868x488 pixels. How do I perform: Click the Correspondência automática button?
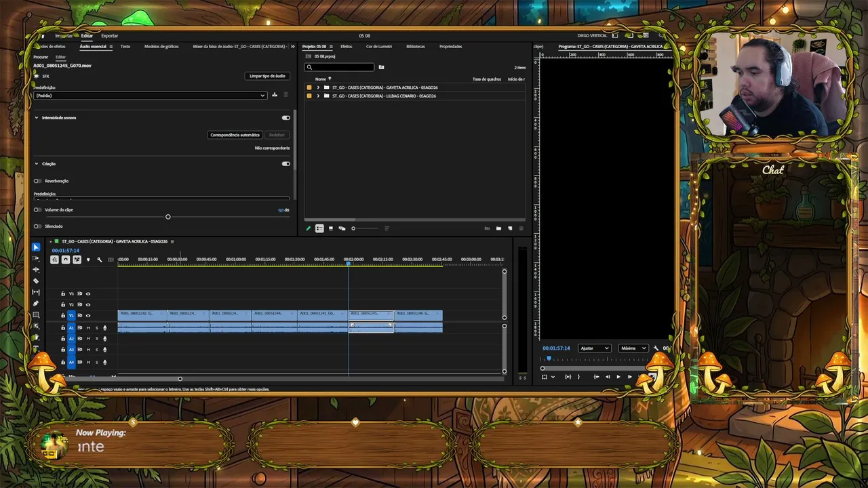click(x=235, y=135)
